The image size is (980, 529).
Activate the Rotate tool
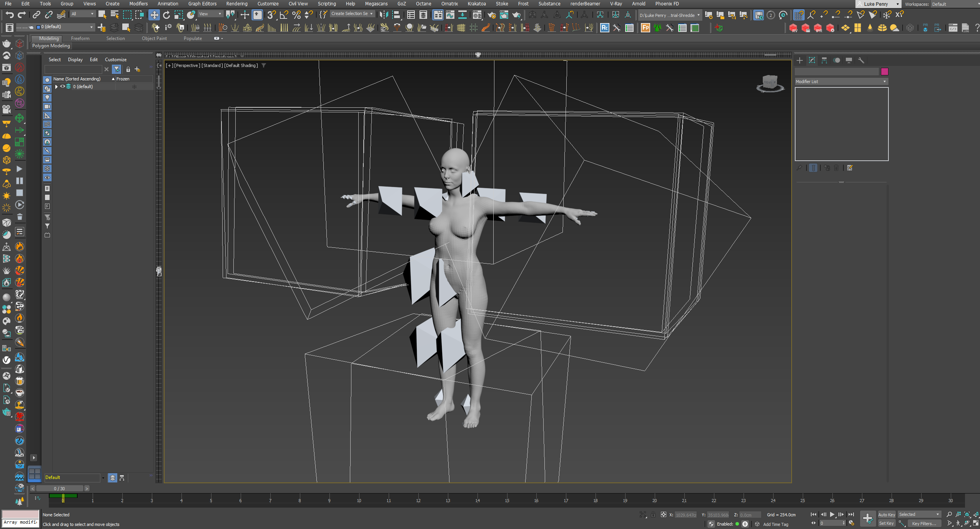click(166, 15)
